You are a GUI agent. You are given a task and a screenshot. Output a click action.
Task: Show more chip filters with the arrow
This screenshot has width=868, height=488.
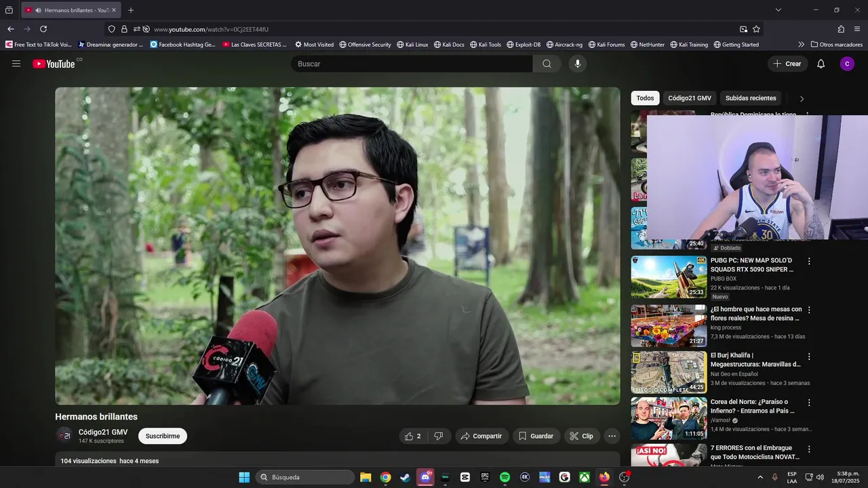[802, 99]
